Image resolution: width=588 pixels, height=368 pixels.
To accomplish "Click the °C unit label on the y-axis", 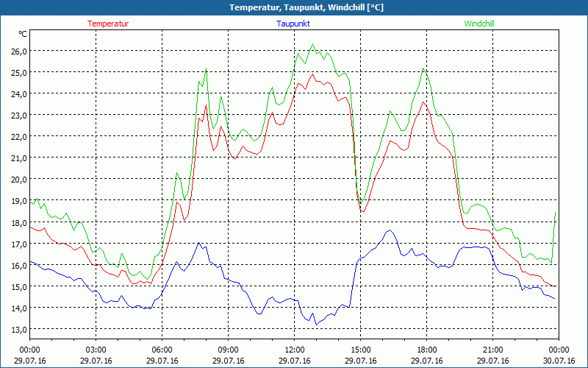I will 23,34.
